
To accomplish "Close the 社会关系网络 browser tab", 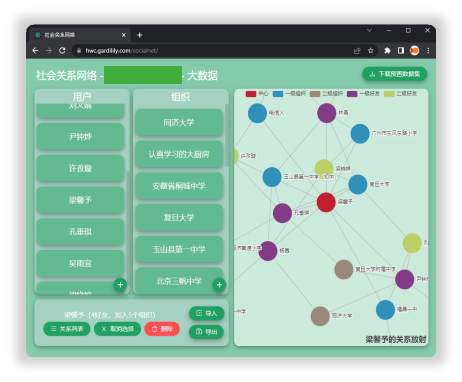I will (124, 35).
